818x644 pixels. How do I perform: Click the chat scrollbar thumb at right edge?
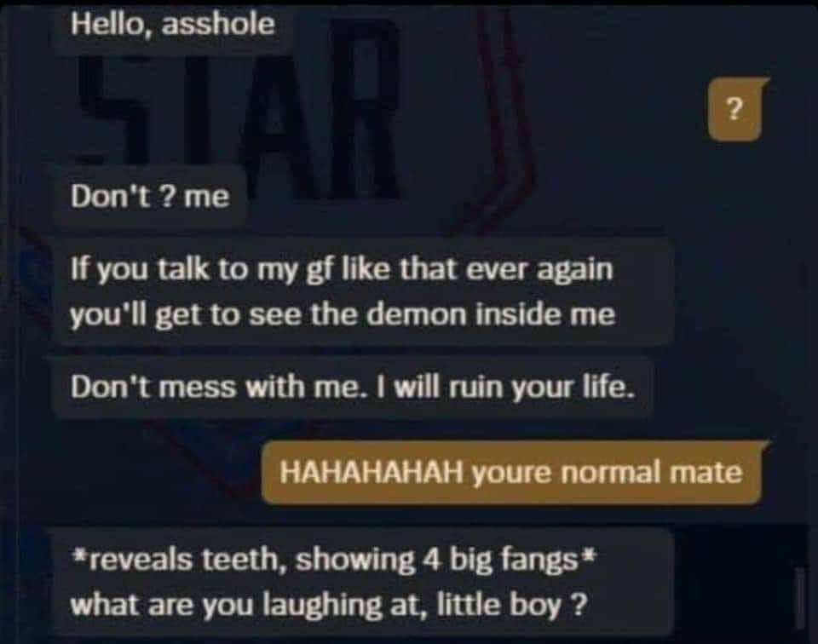pos(800,599)
